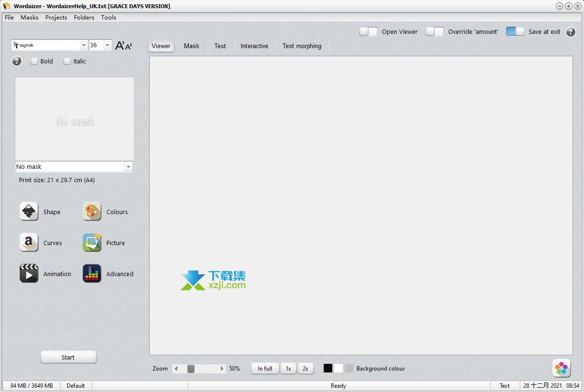The image size is (584, 392).
Task: Open the No mask dropdown list
Action: pyautogui.click(x=128, y=166)
